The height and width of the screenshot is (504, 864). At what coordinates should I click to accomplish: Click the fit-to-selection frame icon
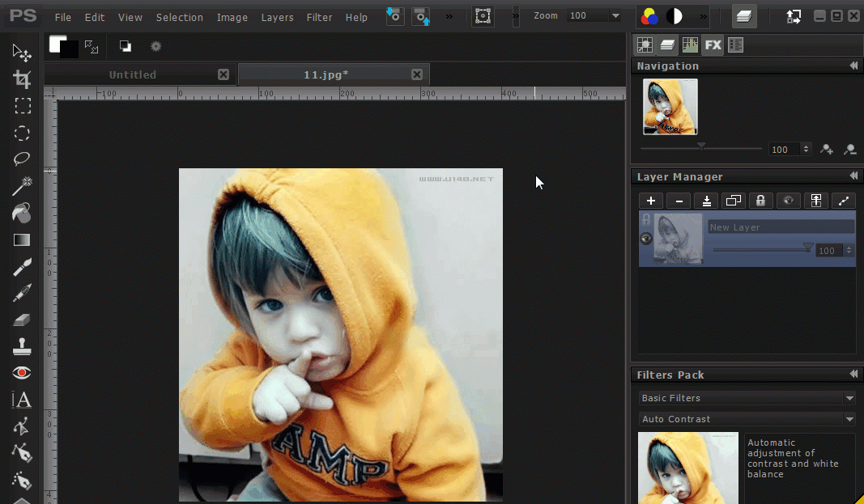pos(483,16)
